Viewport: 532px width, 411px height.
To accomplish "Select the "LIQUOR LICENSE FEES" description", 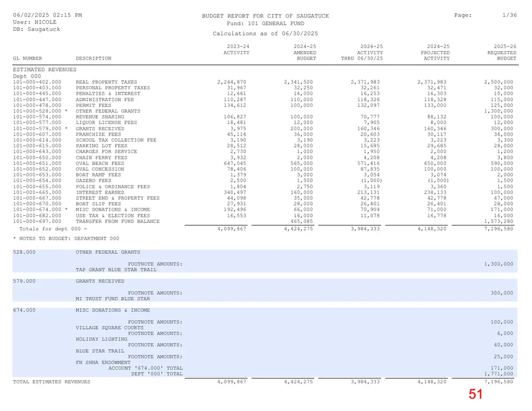I will point(106,123).
